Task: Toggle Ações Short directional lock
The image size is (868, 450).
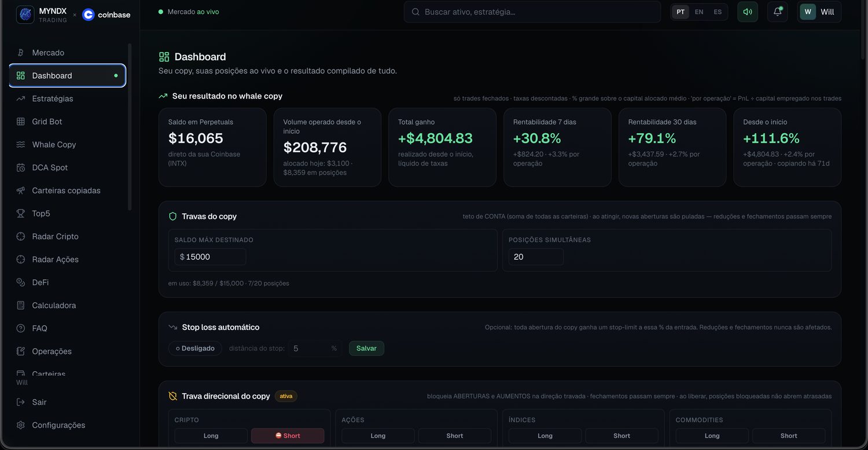Action: [455, 436]
